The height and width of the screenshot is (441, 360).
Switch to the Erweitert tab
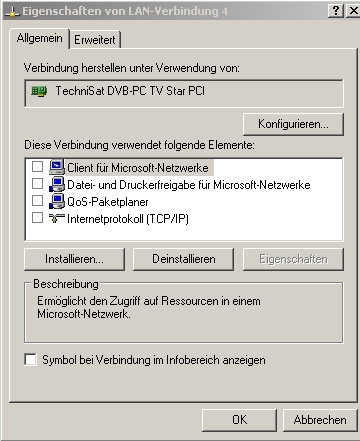[x=95, y=40]
